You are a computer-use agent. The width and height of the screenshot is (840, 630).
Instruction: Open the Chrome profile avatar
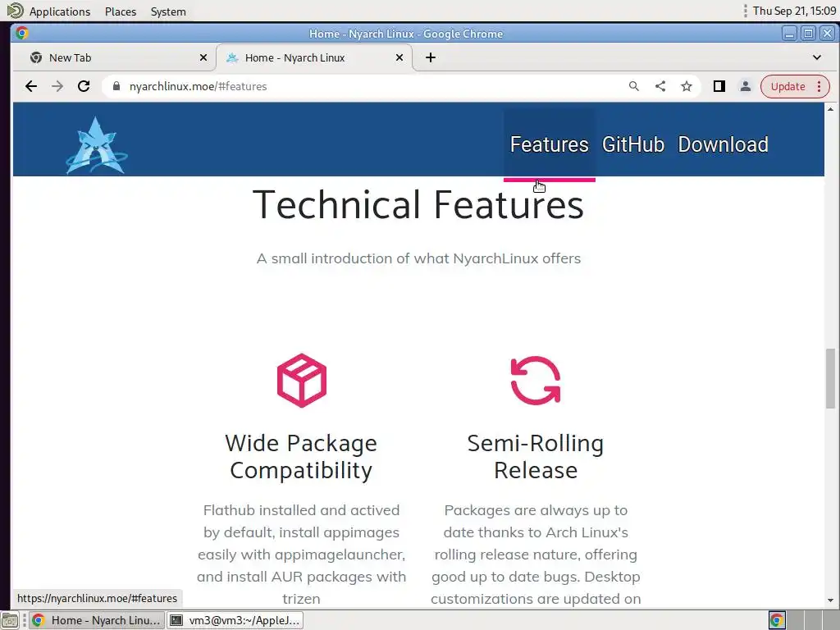(x=745, y=86)
